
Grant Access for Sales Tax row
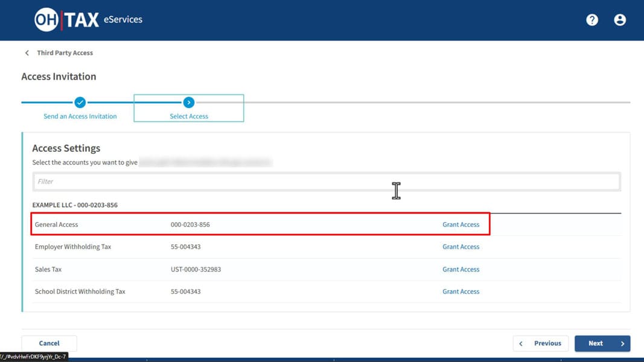[x=461, y=269]
